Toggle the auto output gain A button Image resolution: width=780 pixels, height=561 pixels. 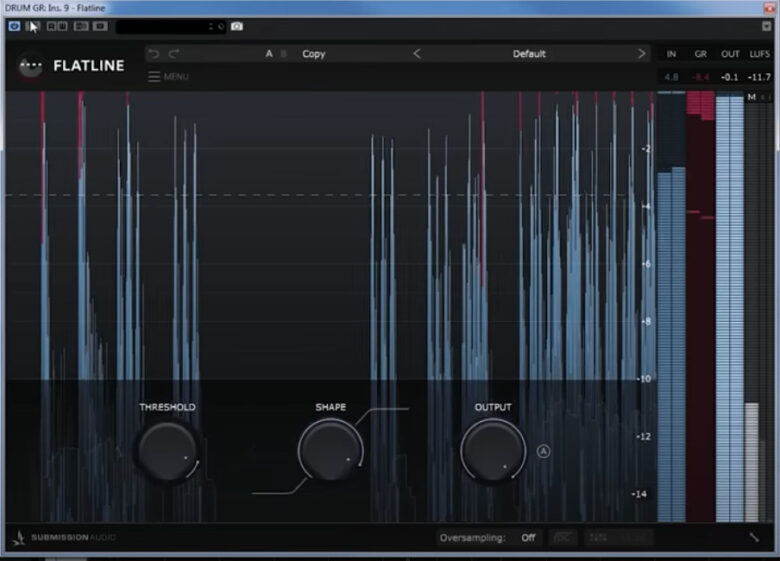(x=543, y=451)
